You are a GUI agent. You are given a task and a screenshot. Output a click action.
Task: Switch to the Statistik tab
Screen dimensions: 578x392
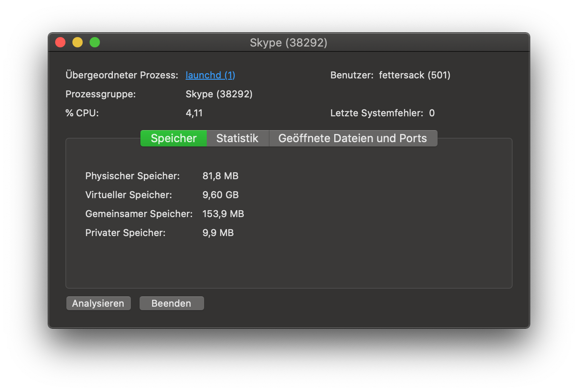237,138
